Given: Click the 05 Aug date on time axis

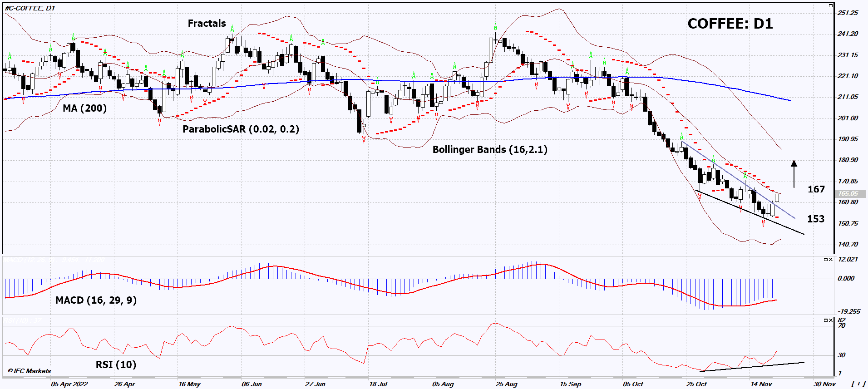Looking at the screenshot, I should pos(443,384).
